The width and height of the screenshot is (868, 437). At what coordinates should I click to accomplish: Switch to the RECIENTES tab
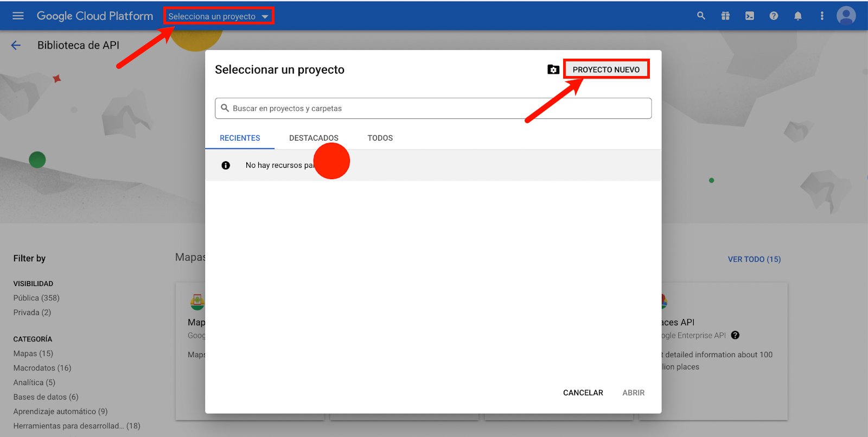pos(240,138)
